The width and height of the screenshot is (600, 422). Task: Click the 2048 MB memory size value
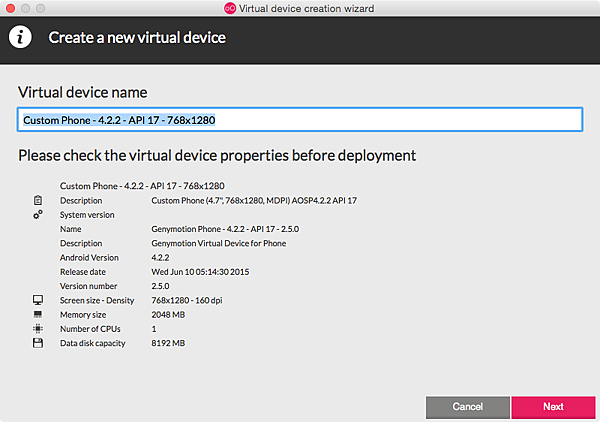168,314
